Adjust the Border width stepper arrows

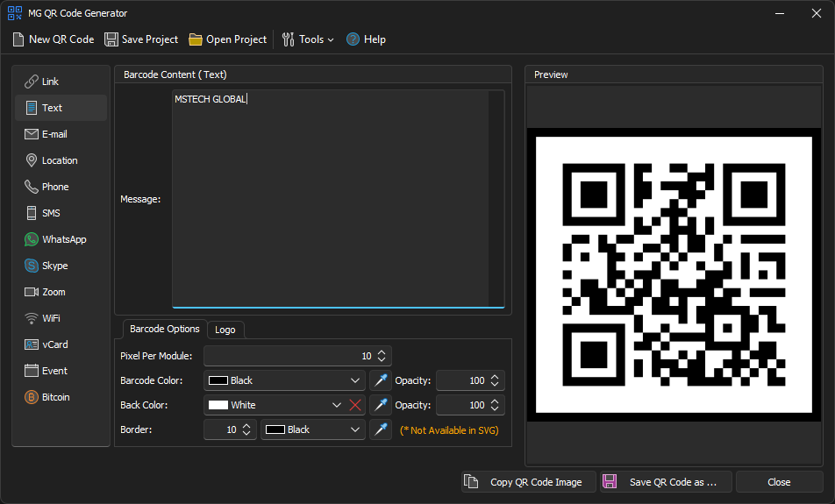pyautogui.click(x=246, y=429)
